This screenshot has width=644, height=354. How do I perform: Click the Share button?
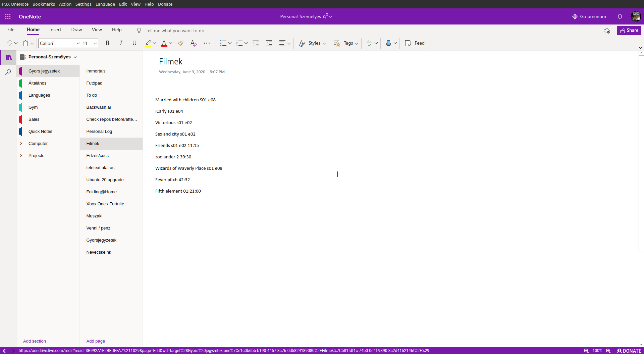(x=629, y=31)
